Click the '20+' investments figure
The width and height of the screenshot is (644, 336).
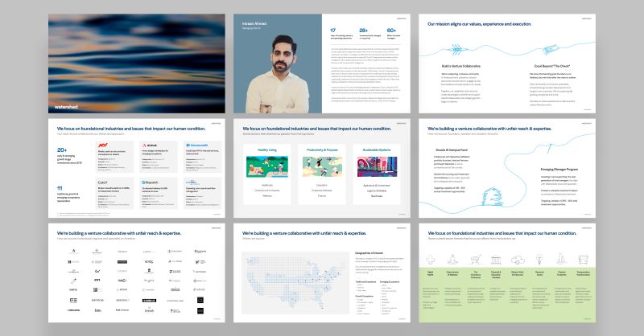point(62,150)
